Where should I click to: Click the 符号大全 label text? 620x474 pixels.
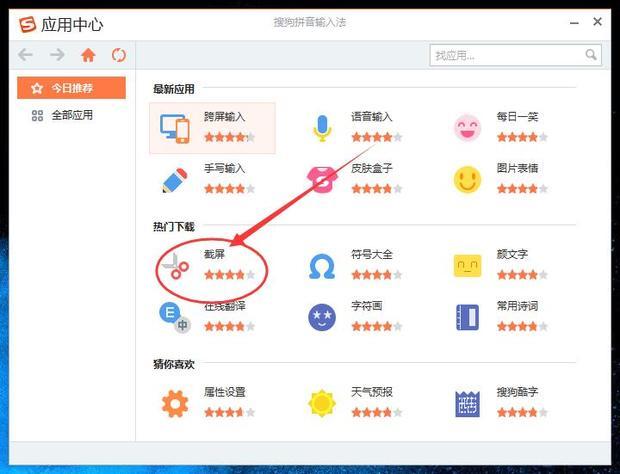point(372,254)
